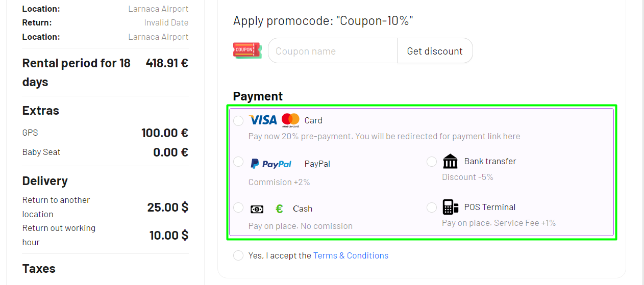Click the Bank transfer label text
The height and width of the screenshot is (285, 644).
click(490, 161)
